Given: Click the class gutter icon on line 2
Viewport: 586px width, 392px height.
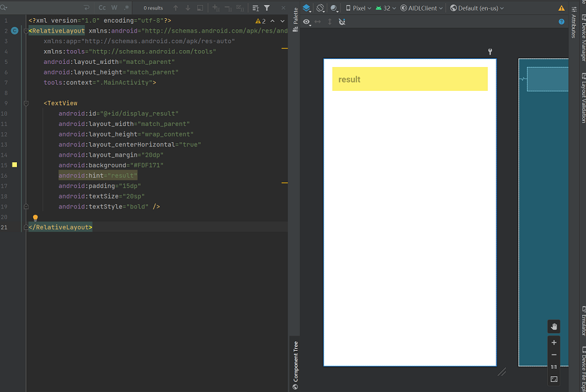Looking at the screenshot, I should click(x=14, y=31).
